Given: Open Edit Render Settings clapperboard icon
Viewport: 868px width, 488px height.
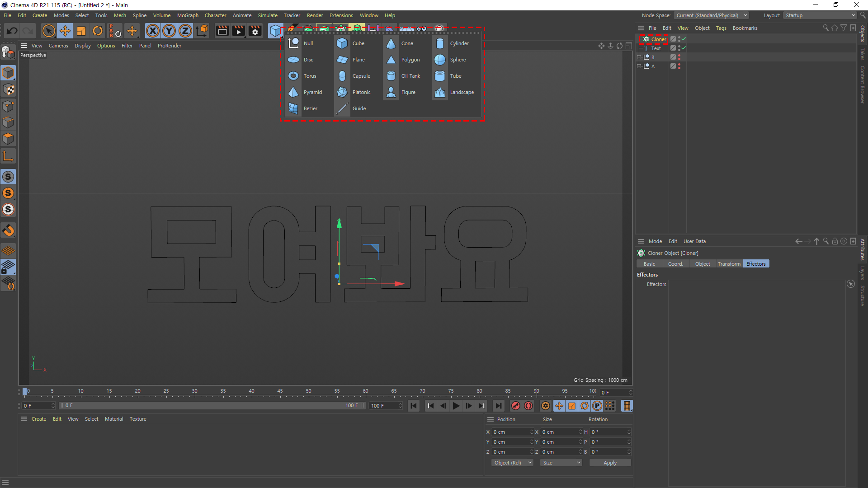Looking at the screenshot, I should [255, 31].
